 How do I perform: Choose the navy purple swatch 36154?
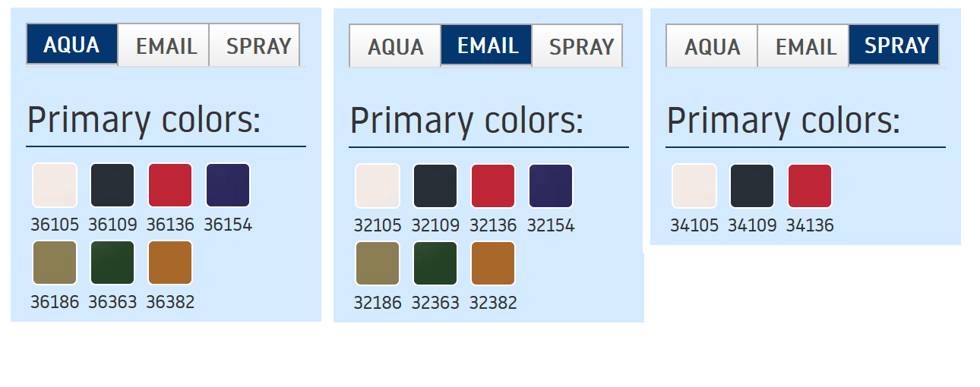click(228, 185)
